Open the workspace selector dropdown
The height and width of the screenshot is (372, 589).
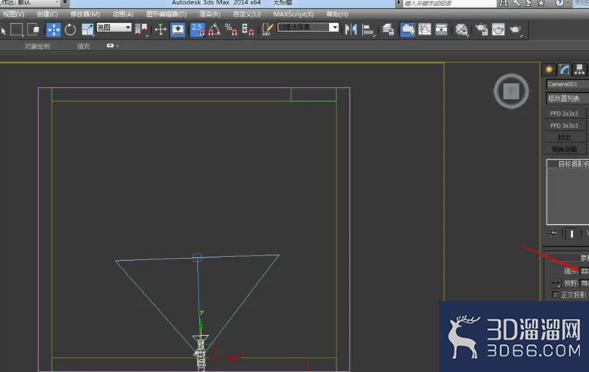30,3
